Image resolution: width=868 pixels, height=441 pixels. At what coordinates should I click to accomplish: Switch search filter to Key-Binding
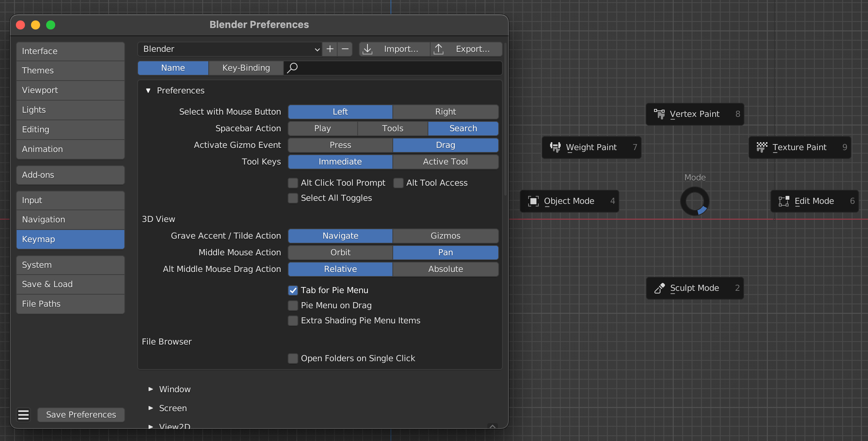coord(246,68)
